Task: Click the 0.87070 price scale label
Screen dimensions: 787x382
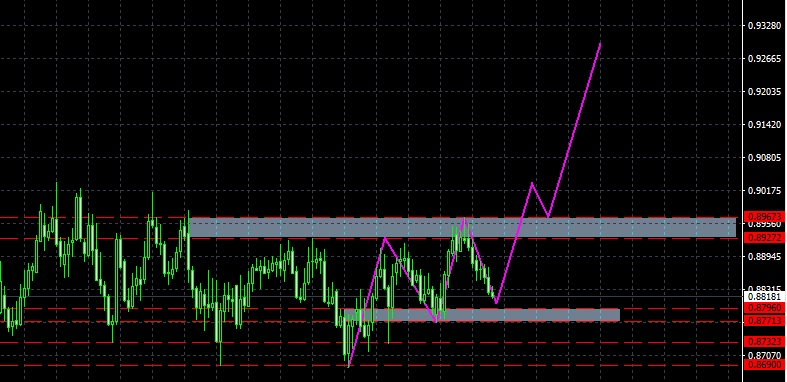Action: 764,355
